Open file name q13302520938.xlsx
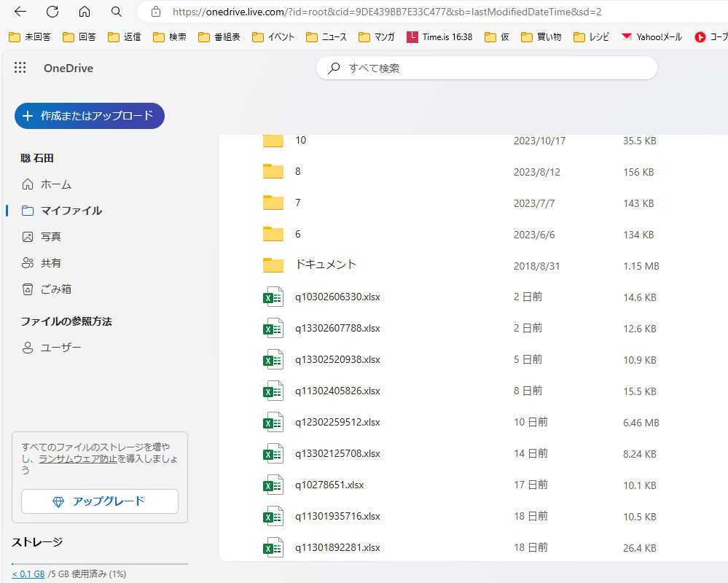The height and width of the screenshot is (583, 728). tap(337, 360)
